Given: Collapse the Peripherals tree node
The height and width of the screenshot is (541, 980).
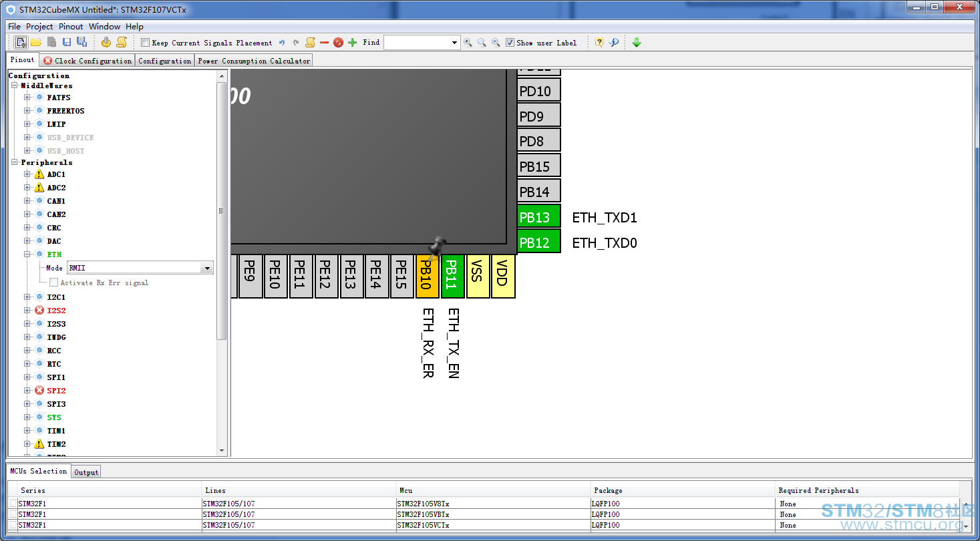Looking at the screenshot, I should pyautogui.click(x=15, y=162).
